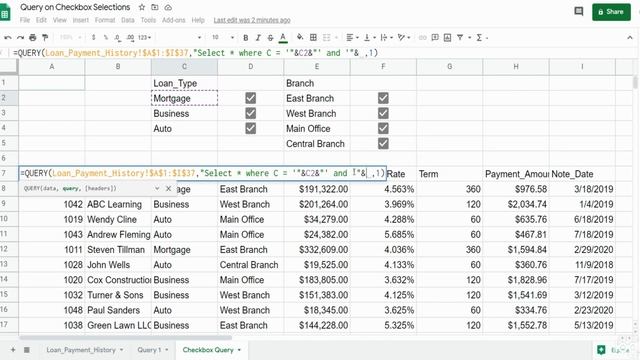Screen dimensions: 640x360
Task: Open the Checkbox Query tab dropdown arrow
Action: [x=239, y=350]
